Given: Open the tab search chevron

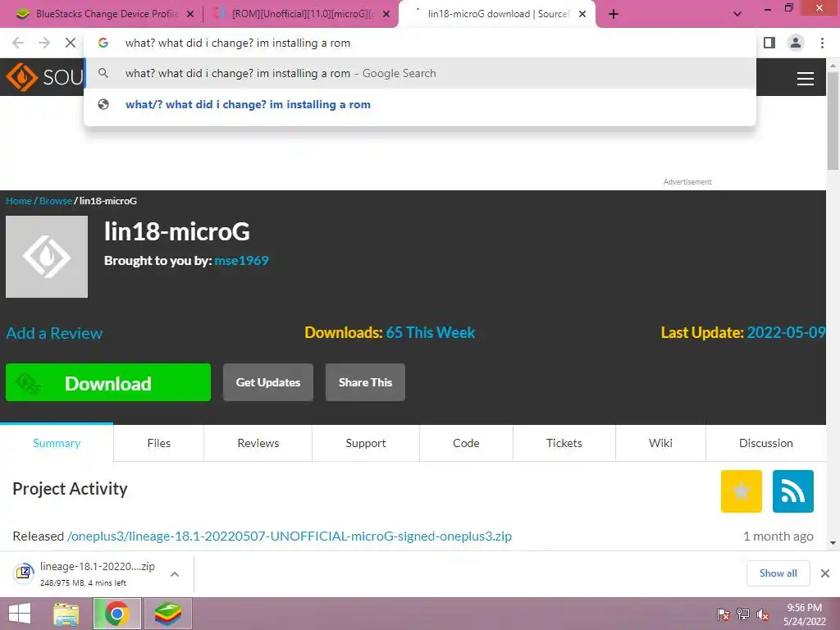Looking at the screenshot, I should pos(737,14).
